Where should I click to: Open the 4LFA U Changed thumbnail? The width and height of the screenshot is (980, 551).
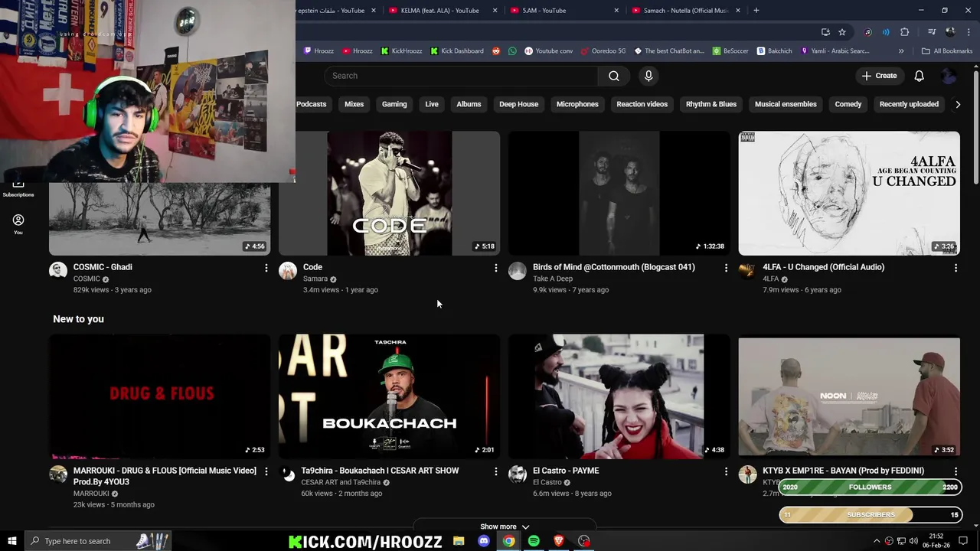849,193
